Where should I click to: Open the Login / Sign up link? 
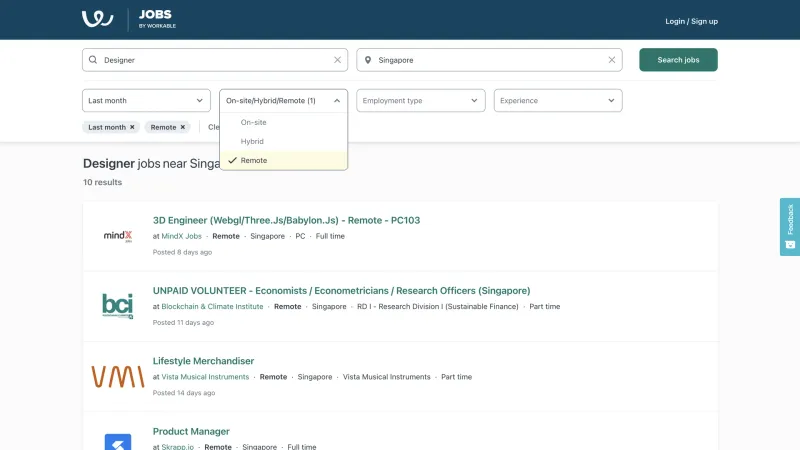(691, 21)
